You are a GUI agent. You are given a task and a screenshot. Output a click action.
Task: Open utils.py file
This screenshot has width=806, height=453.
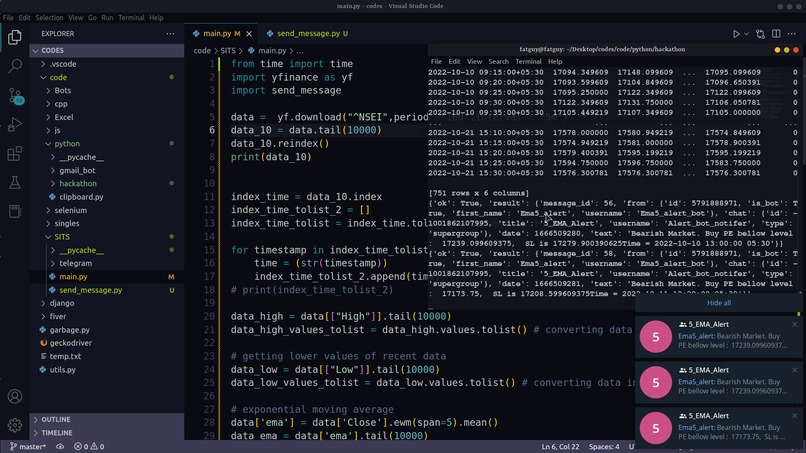(x=107, y=370)
